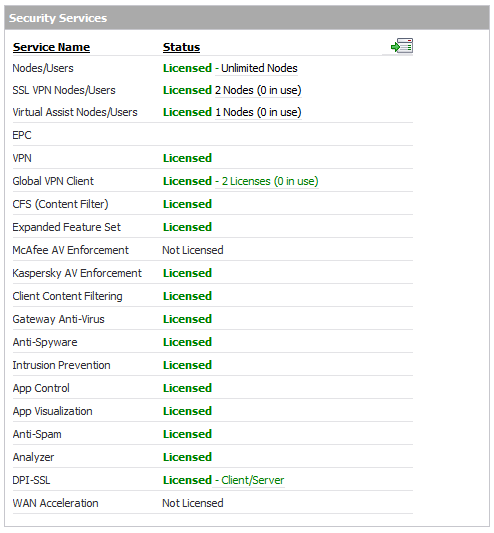Click Not Licensed status for McAfee AV

(x=193, y=250)
